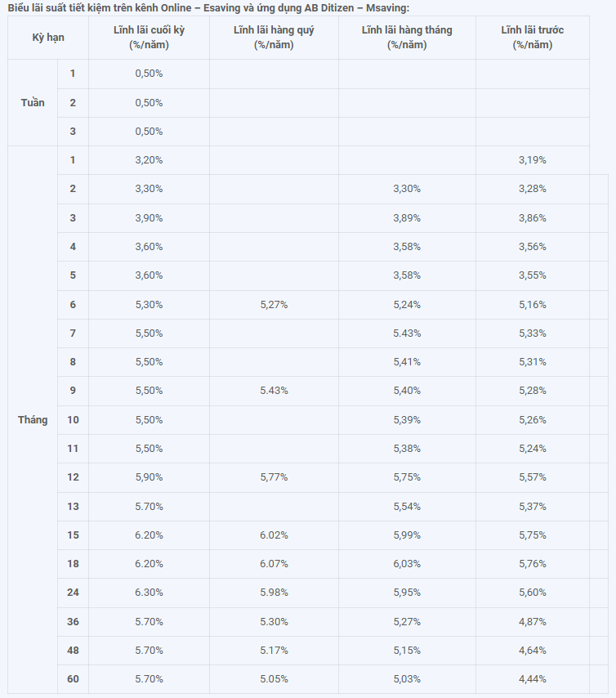This screenshot has height=698, width=616.
Task: Click the 'Lĩnh lãi trước' header cell
Action: tap(533, 38)
